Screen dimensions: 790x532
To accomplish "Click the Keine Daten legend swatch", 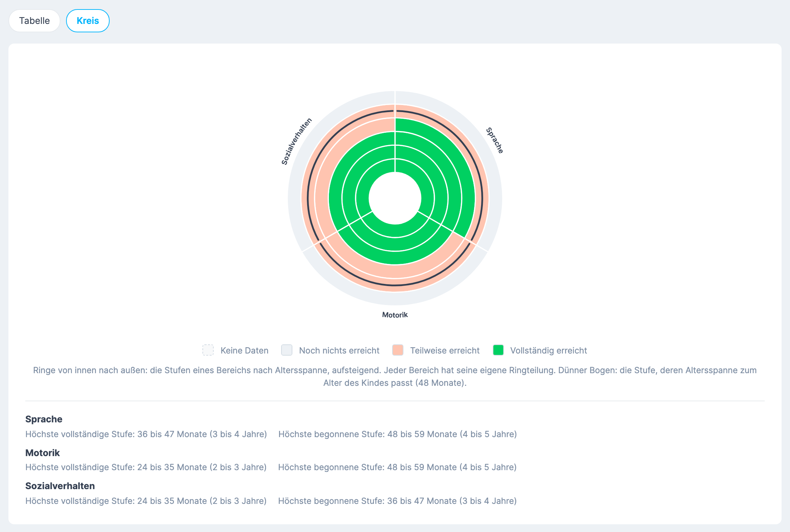I will coord(208,350).
